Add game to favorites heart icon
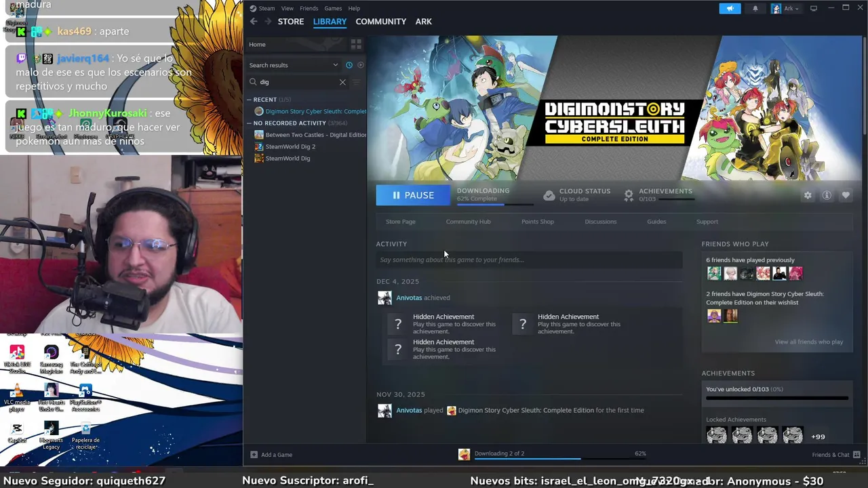The height and width of the screenshot is (488, 868). tap(846, 195)
